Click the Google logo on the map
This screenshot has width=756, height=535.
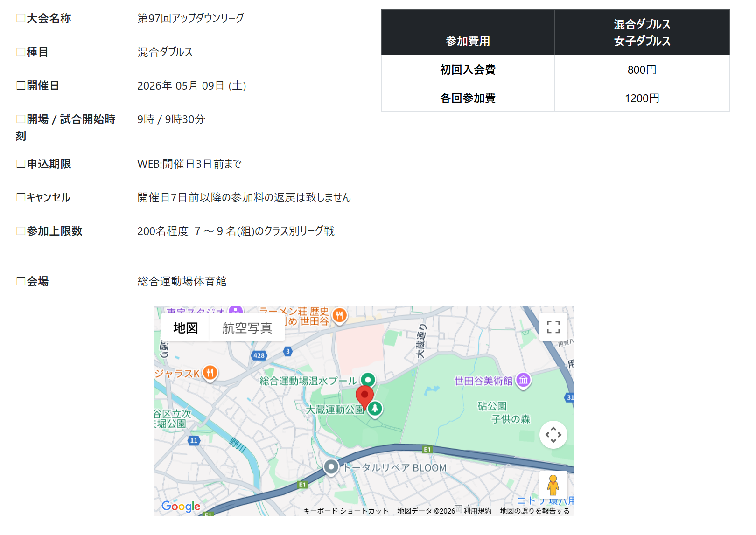[x=181, y=506]
